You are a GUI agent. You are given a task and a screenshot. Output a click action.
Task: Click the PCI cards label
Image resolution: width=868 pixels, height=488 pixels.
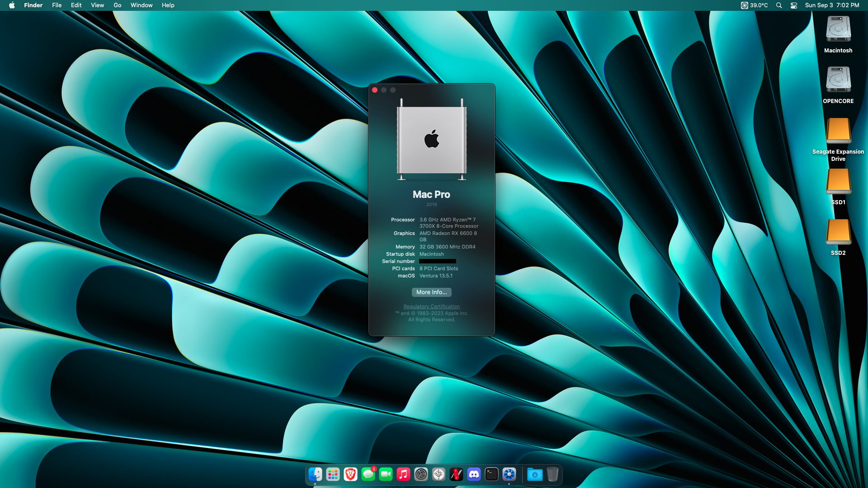[x=403, y=268]
